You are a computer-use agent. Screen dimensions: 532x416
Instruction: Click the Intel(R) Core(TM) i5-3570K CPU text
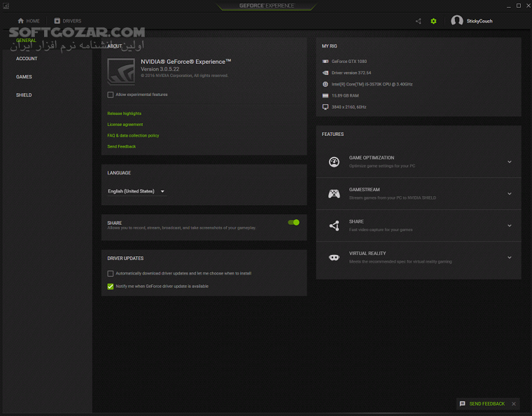pos(372,84)
